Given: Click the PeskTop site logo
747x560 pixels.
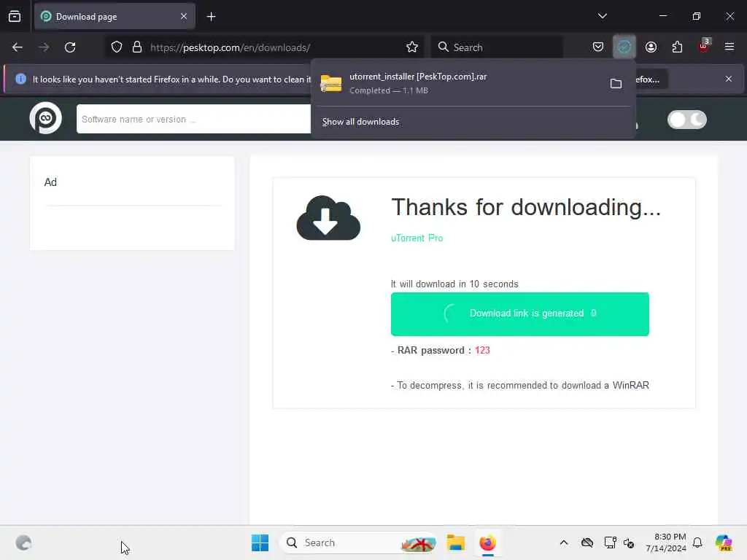Looking at the screenshot, I should click(46, 118).
